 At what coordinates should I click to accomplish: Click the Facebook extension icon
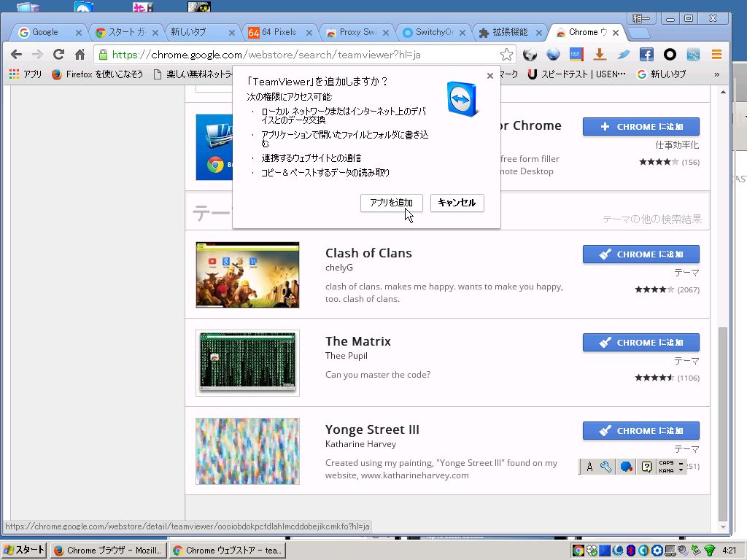[x=646, y=55]
